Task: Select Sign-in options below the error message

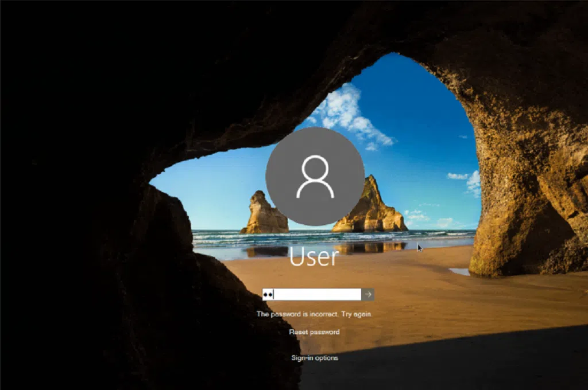Action: 315,357
